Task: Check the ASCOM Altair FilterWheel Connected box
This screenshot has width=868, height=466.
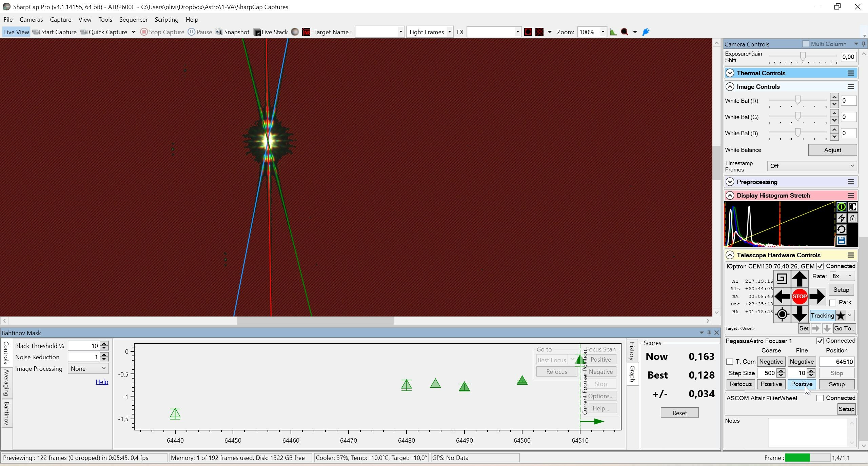Action: (x=820, y=398)
